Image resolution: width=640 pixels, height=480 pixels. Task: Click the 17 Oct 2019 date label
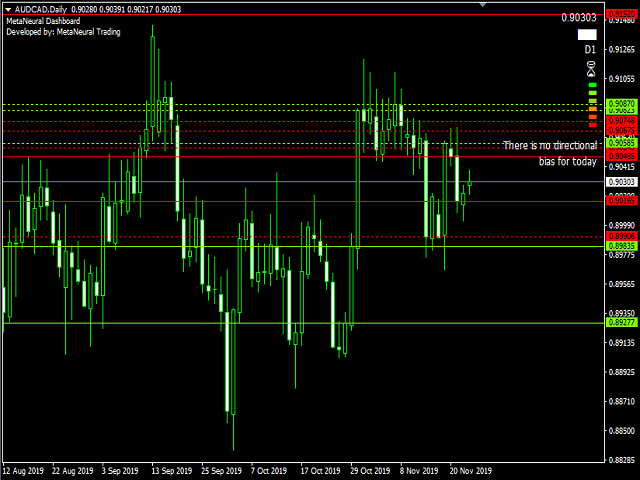[x=321, y=471]
